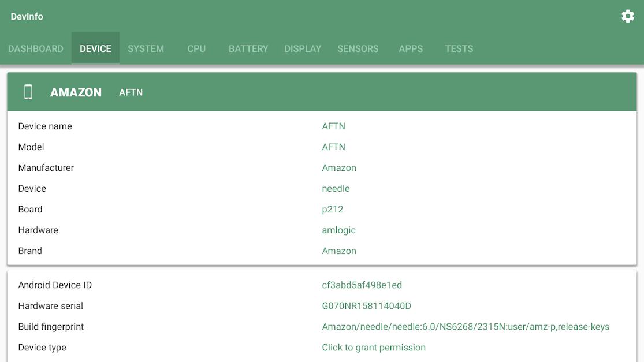Image resolution: width=644 pixels, height=362 pixels.
Task: View the Apps tab
Action: [x=411, y=49]
